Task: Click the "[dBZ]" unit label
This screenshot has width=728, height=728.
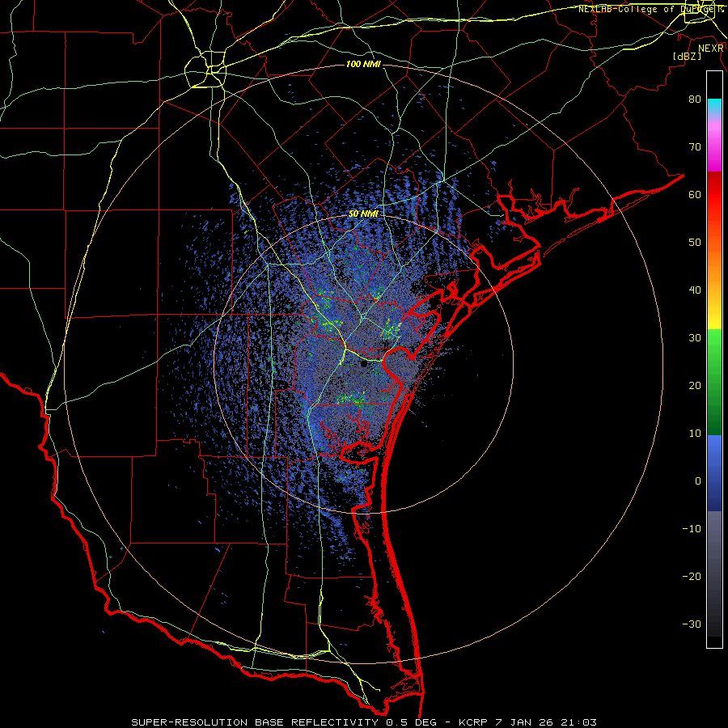Action: click(687, 56)
